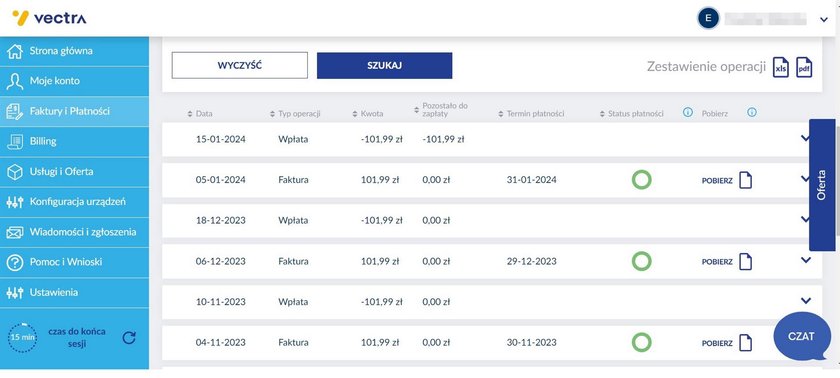Open Usługi i Oferta section
The height and width of the screenshot is (378, 840).
(74, 172)
